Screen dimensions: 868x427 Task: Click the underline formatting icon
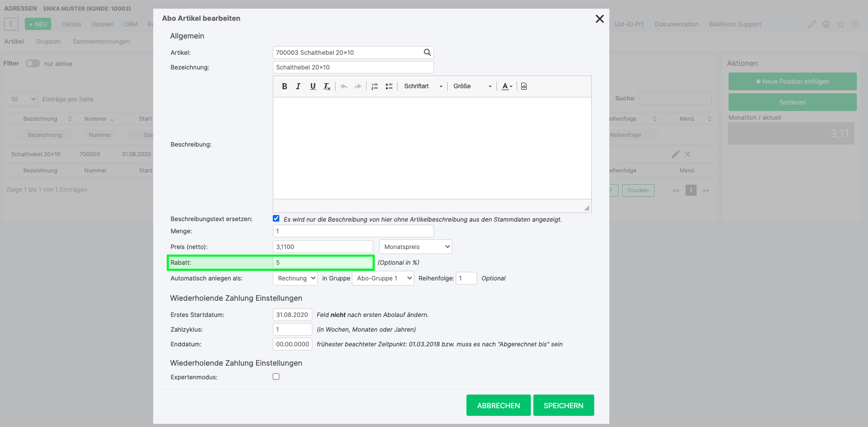click(x=313, y=86)
